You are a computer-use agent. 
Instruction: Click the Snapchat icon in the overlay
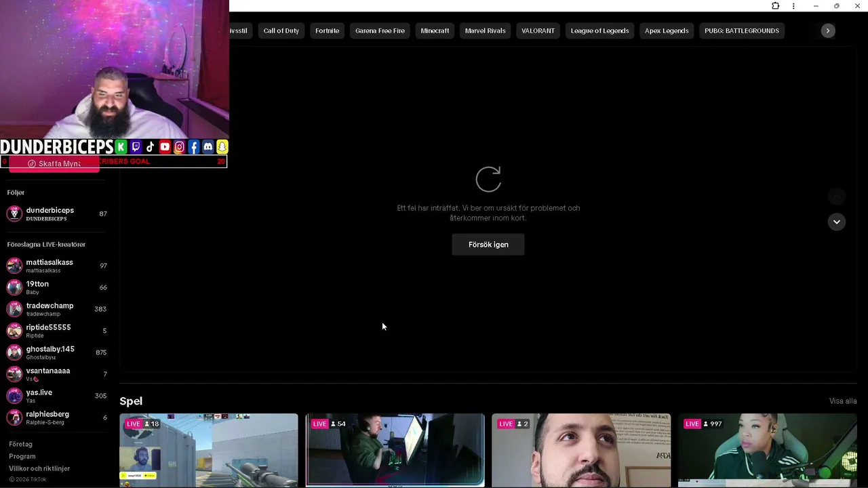coord(222,147)
